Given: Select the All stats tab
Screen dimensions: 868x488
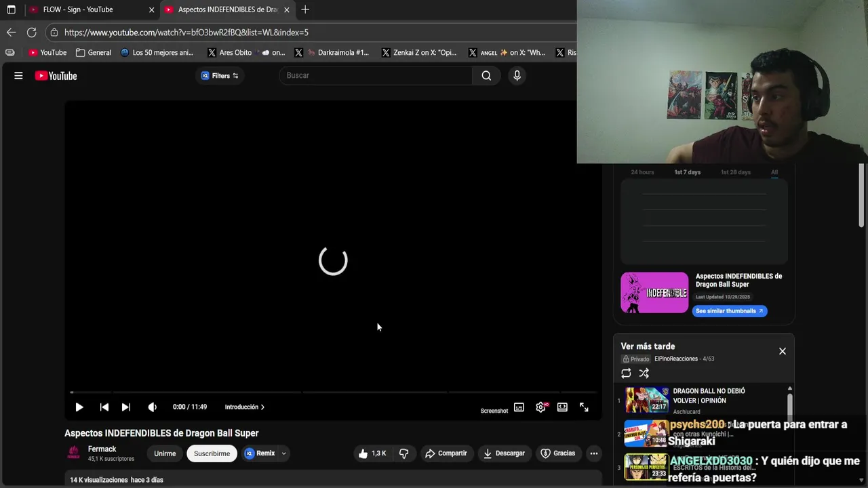Looking at the screenshot, I should click(774, 172).
